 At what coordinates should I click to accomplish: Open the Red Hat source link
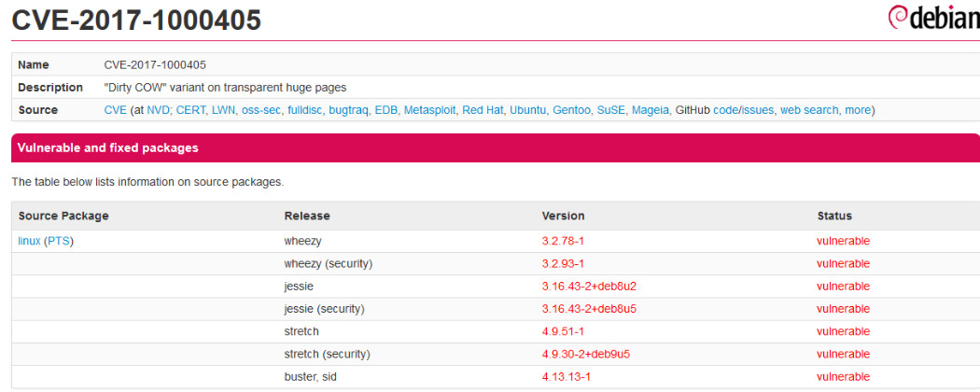483,110
